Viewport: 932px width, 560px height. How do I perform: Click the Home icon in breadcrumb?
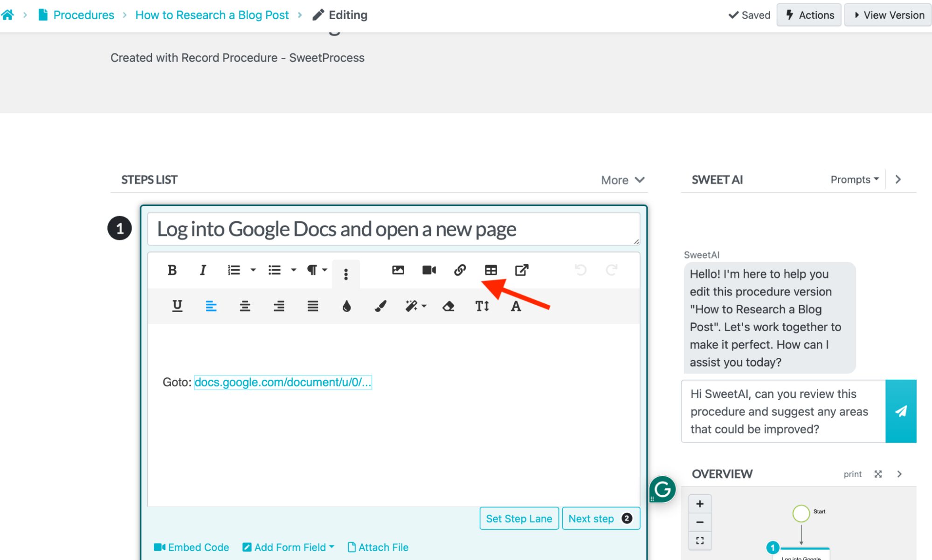7,15
